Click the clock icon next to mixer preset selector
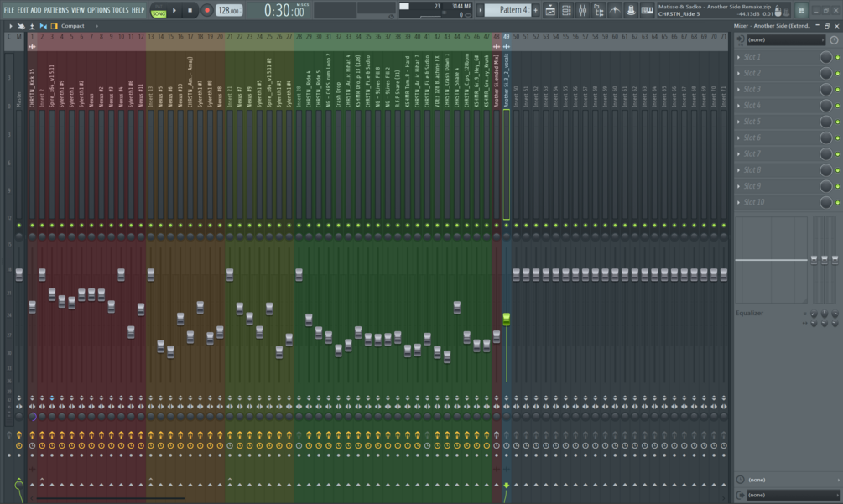The image size is (843, 504). pos(833,39)
